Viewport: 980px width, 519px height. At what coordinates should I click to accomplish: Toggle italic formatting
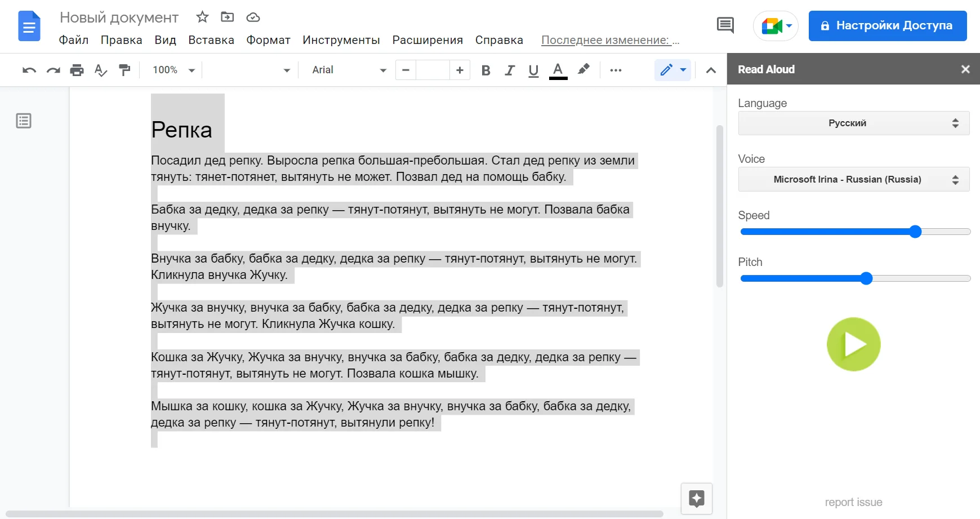tap(510, 70)
